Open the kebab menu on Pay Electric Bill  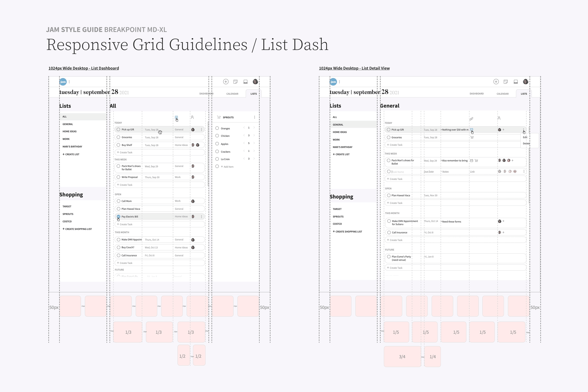(x=202, y=216)
